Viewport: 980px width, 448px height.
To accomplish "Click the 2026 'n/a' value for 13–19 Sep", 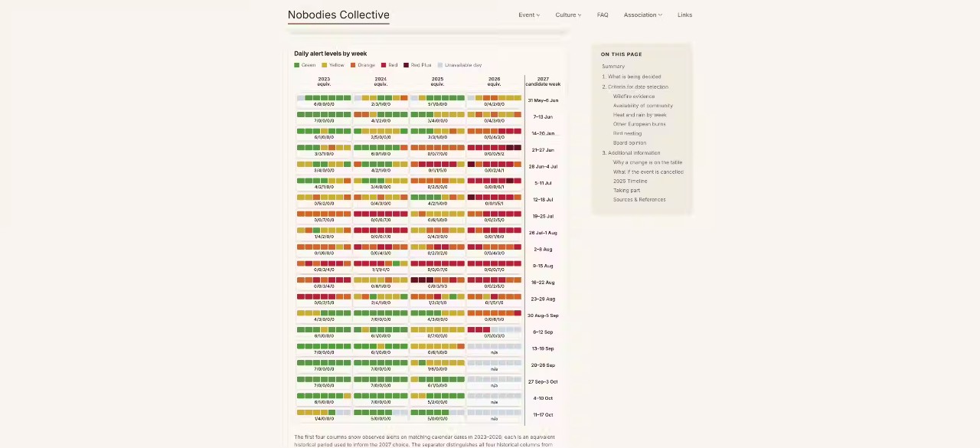I will click(494, 352).
